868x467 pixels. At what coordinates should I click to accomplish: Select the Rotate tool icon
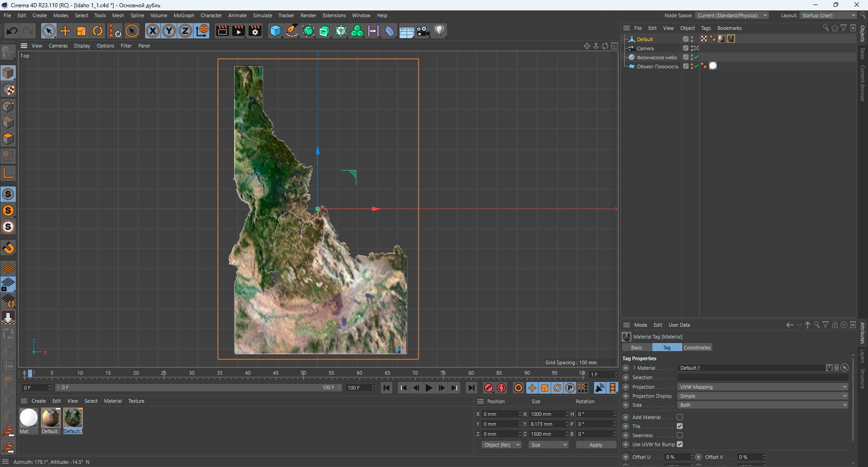coord(98,31)
